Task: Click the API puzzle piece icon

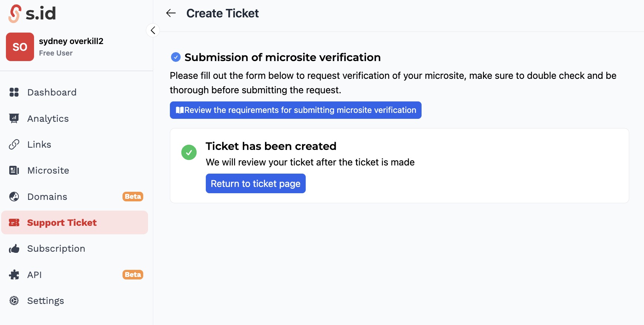Action: (14, 275)
